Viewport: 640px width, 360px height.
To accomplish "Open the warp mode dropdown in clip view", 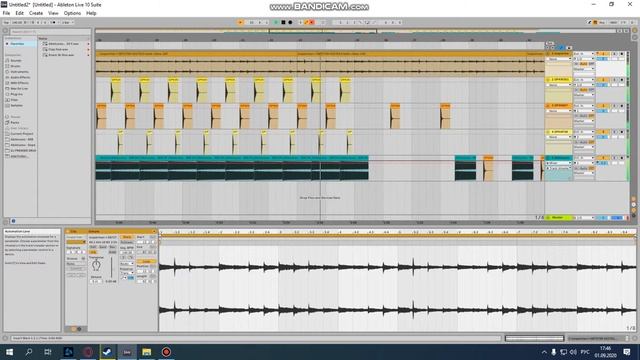I will pyautogui.click(x=126, y=264).
